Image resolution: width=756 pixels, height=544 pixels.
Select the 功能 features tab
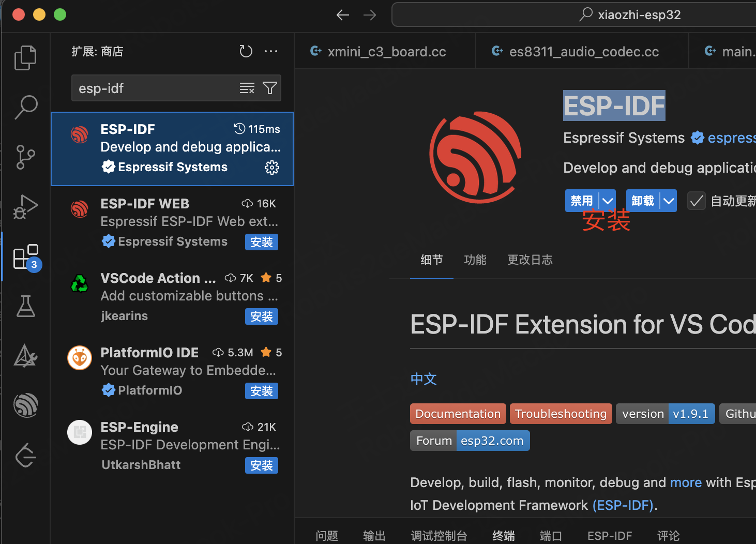475,260
